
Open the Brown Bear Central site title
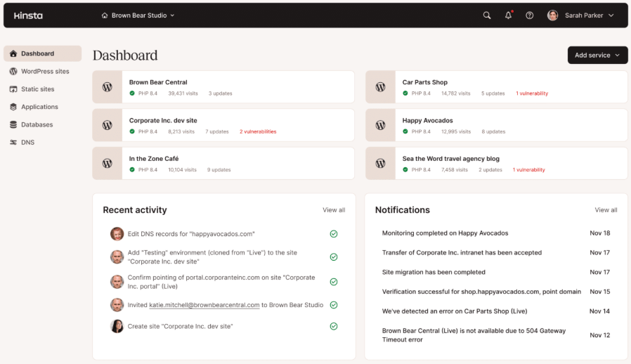[x=158, y=82]
